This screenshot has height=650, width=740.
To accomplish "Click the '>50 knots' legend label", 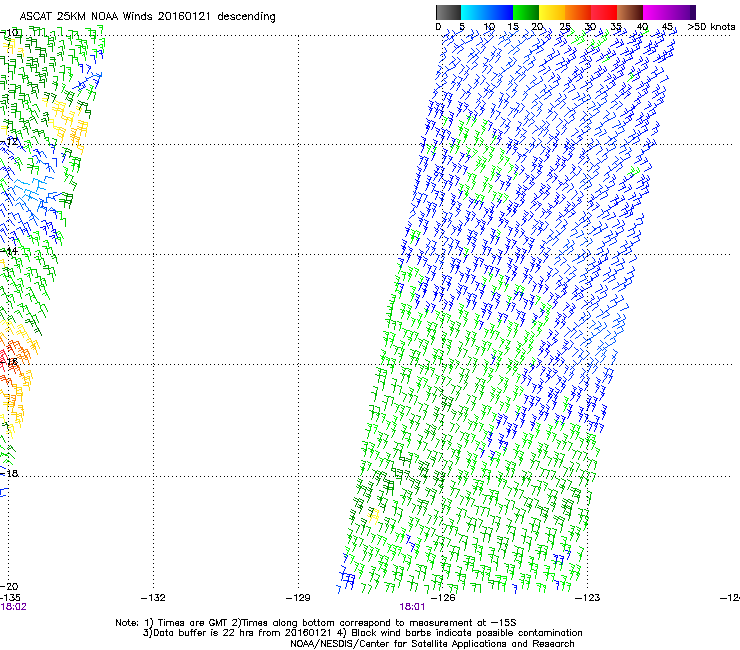I will (x=711, y=27).
